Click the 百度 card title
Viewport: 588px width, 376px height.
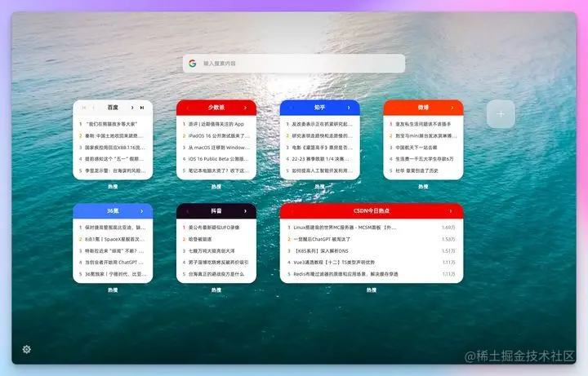point(113,108)
